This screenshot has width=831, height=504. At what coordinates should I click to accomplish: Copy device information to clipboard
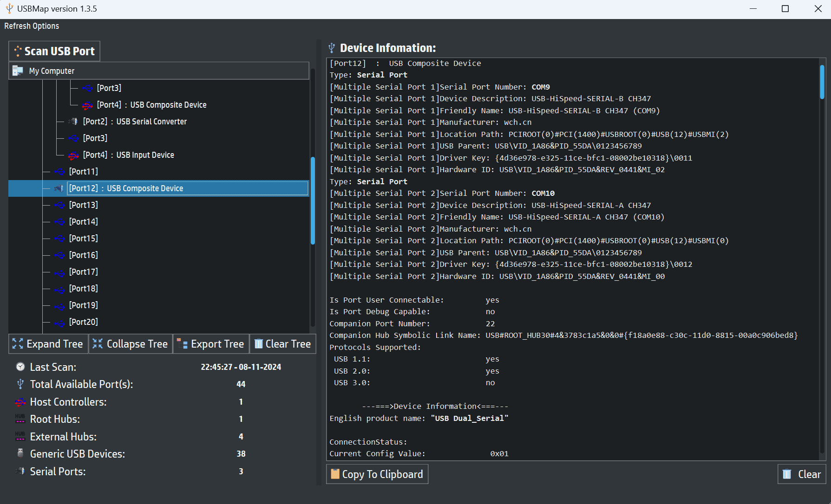(x=377, y=474)
